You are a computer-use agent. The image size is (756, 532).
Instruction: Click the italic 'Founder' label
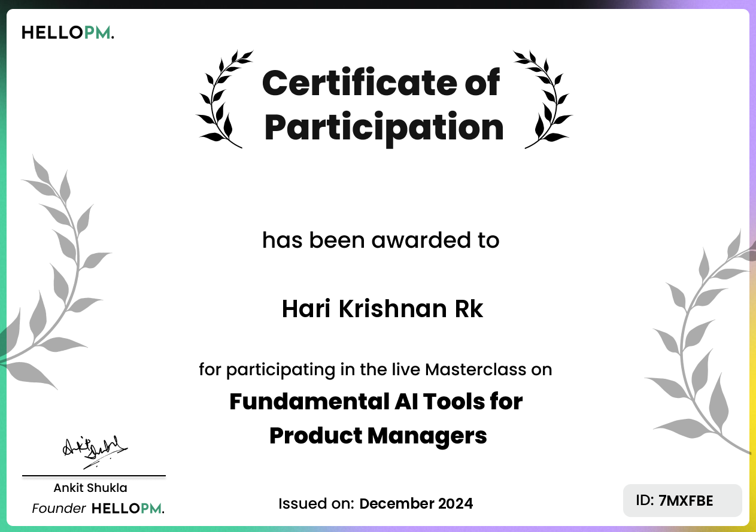(x=59, y=509)
